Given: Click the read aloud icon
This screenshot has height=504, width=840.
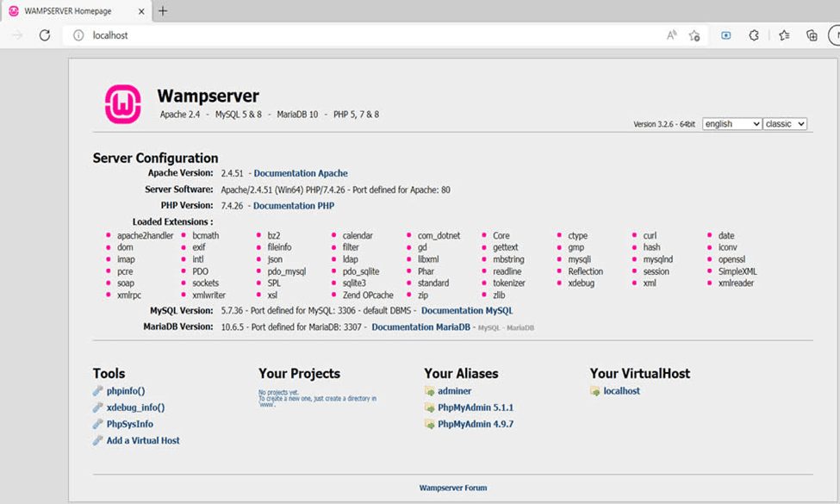Looking at the screenshot, I should (671, 35).
